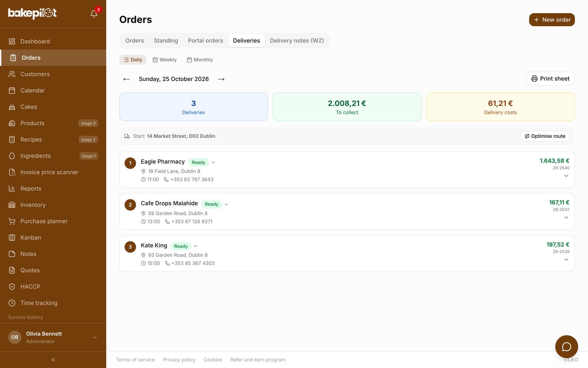Click the New order button
This screenshot has width=588, height=368.
click(x=552, y=20)
